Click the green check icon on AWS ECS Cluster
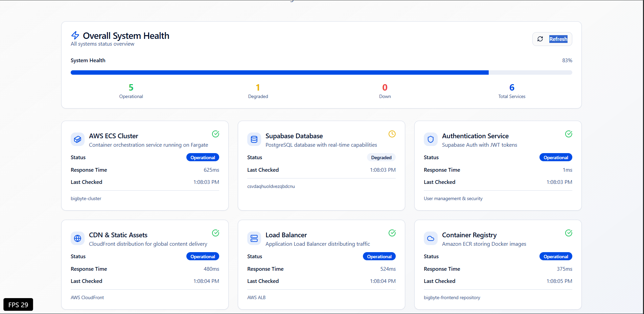 215,134
